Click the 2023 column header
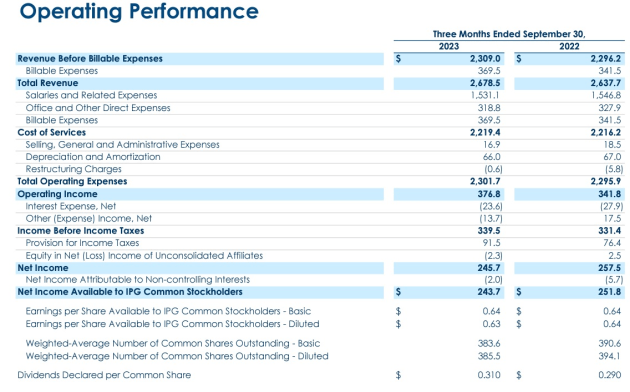The image size is (630, 392). point(449,47)
